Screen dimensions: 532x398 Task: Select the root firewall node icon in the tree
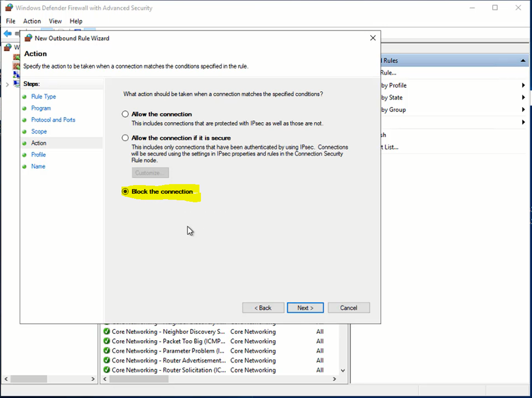pos(8,47)
